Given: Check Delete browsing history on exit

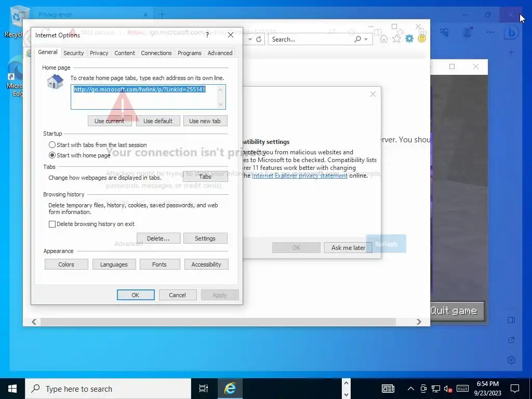Looking at the screenshot, I should [91, 224].
